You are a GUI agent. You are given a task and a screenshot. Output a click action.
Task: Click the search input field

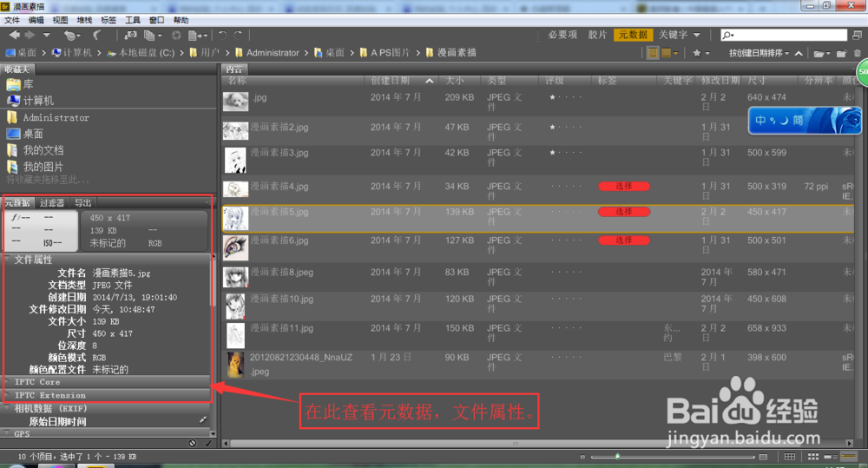click(x=783, y=35)
